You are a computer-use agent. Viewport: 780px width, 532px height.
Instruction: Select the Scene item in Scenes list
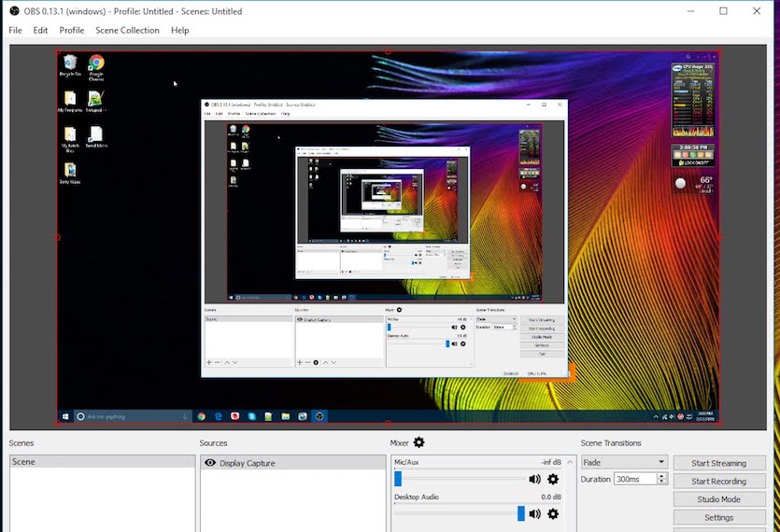pyautogui.click(x=103, y=461)
